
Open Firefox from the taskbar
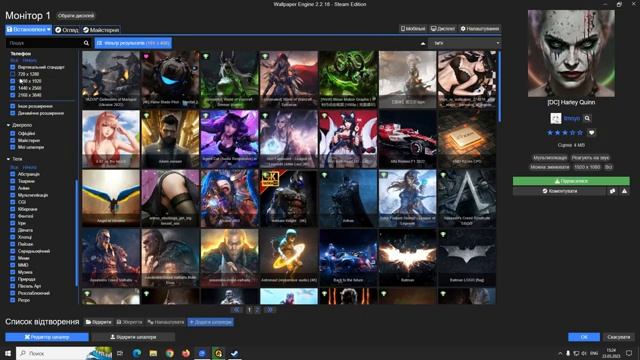pyautogui.click(x=186, y=353)
